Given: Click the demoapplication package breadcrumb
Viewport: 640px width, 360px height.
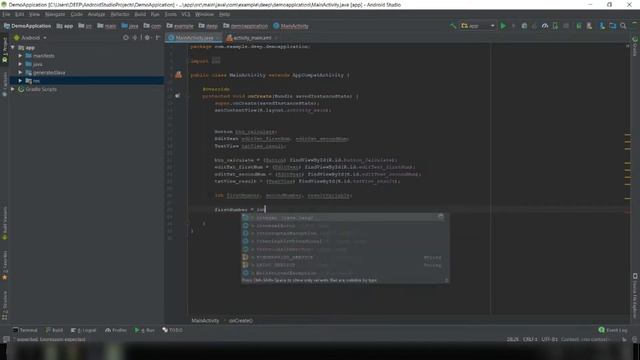Looking at the screenshot, I should (x=245, y=26).
